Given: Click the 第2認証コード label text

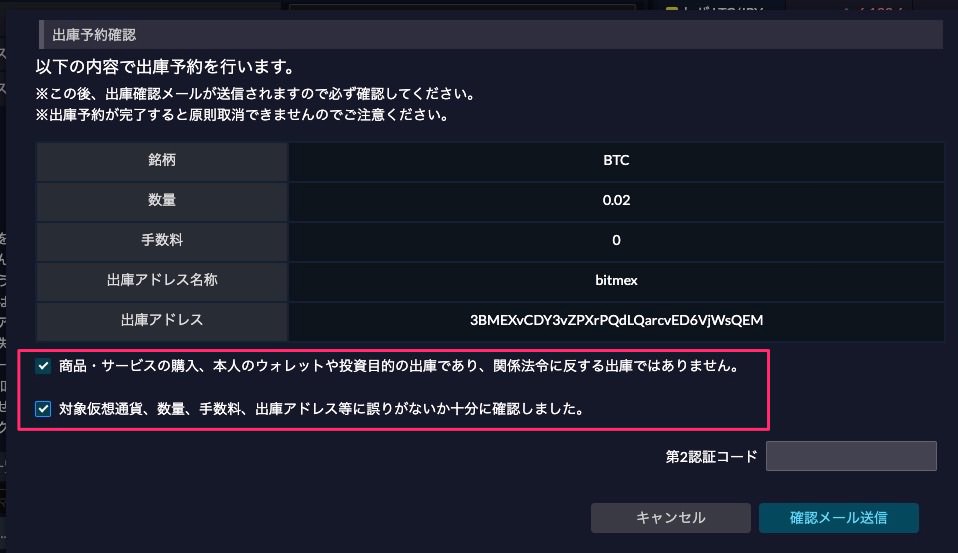Looking at the screenshot, I should 710,457.
